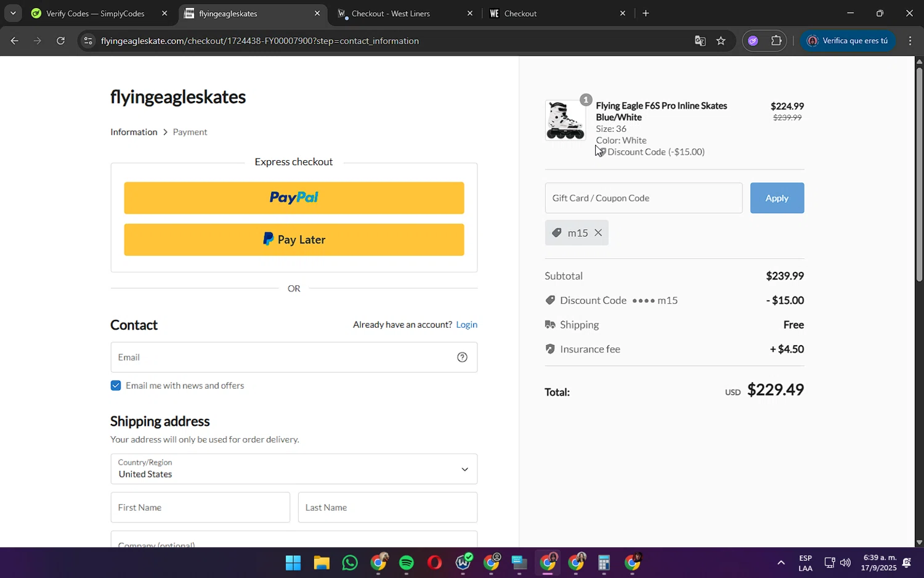Click the Discount Code tag icon in summary

[x=549, y=301]
